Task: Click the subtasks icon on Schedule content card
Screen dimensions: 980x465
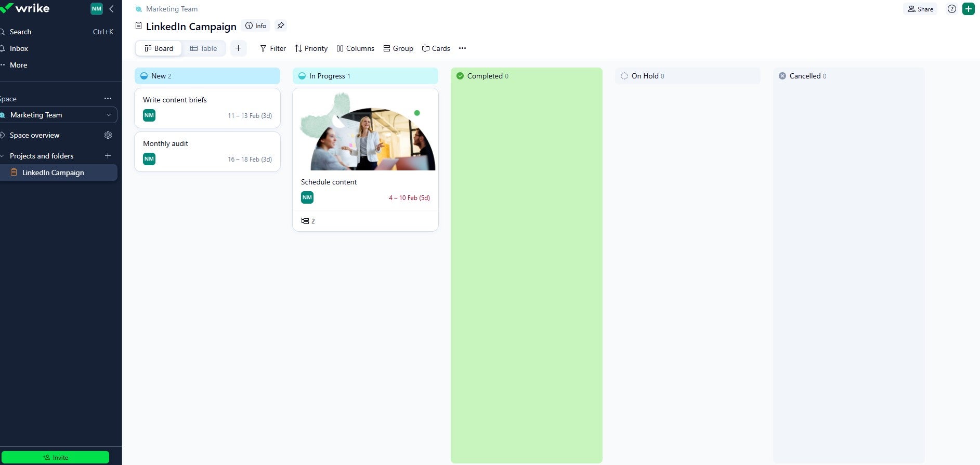Action: coord(305,221)
